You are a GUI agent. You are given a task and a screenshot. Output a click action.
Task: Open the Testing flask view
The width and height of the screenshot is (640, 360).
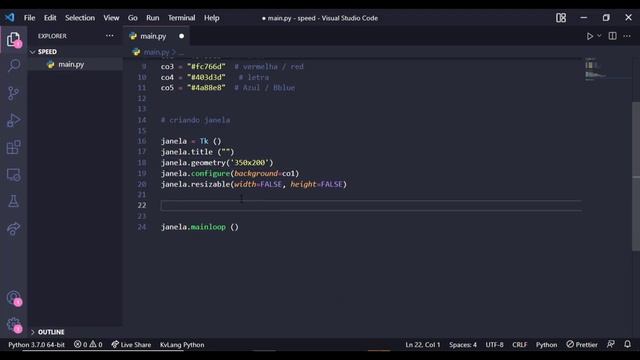[13, 201]
